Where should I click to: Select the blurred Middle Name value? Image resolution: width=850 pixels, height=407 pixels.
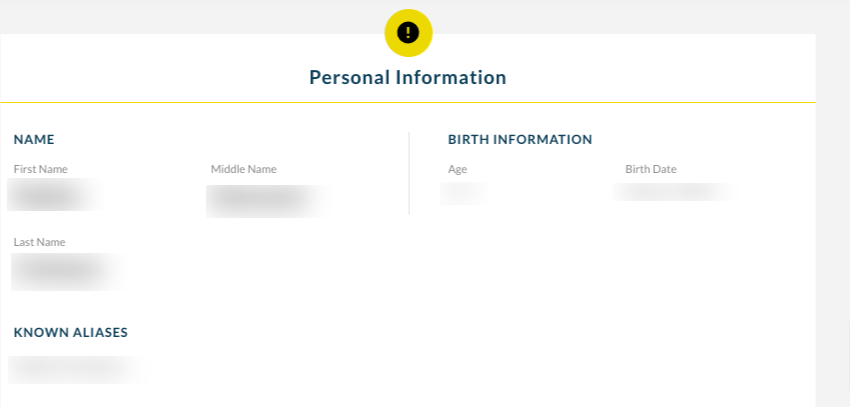coord(268,201)
